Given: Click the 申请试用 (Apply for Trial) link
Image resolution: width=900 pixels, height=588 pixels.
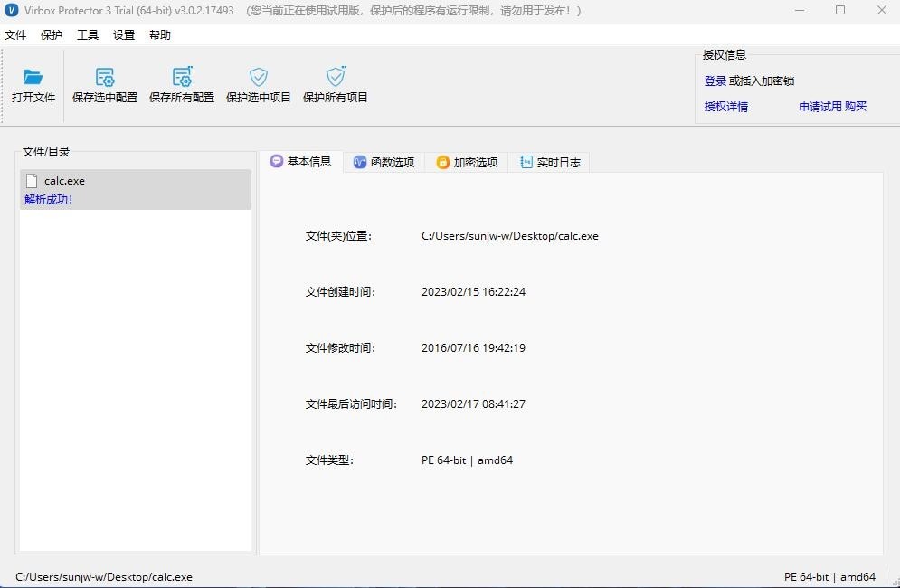Looking at the screenshot, I should pos(820,107).
